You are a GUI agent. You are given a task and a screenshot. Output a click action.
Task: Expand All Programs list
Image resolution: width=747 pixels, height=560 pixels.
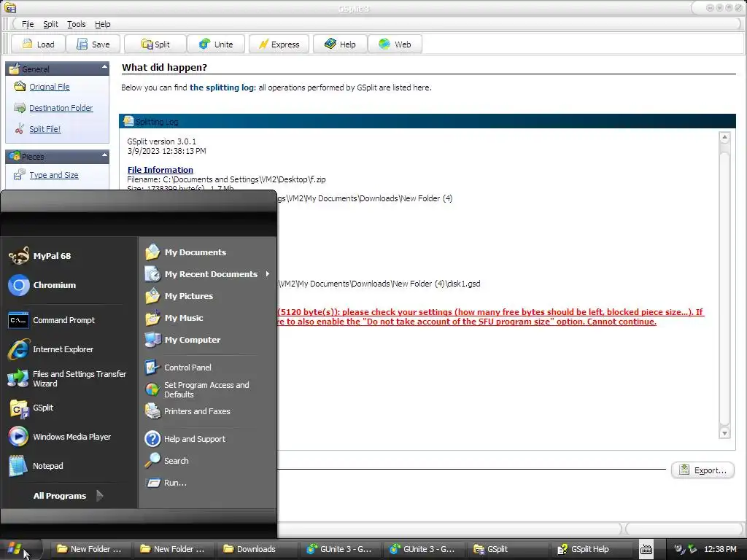pos(68,496)
